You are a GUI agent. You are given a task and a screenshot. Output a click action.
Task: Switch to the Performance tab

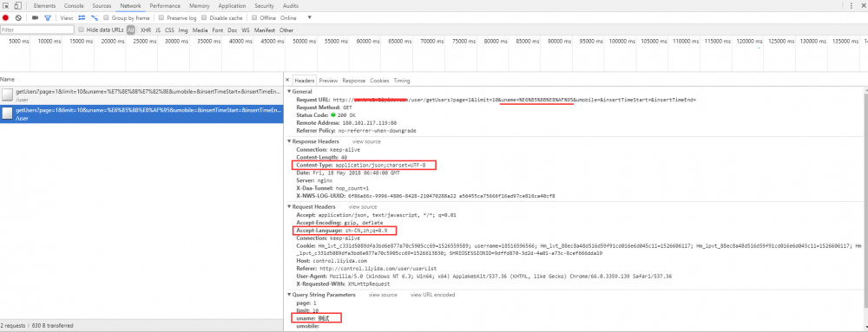coord(165,5)
